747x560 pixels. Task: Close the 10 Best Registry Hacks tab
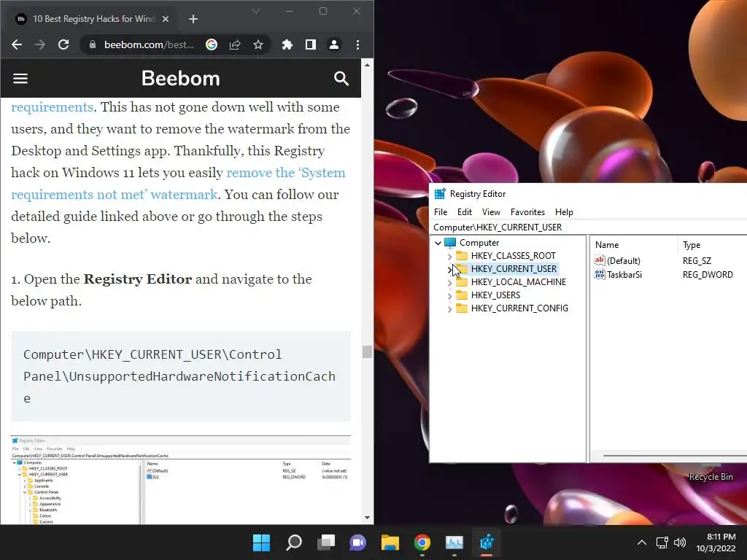(166, 19)
